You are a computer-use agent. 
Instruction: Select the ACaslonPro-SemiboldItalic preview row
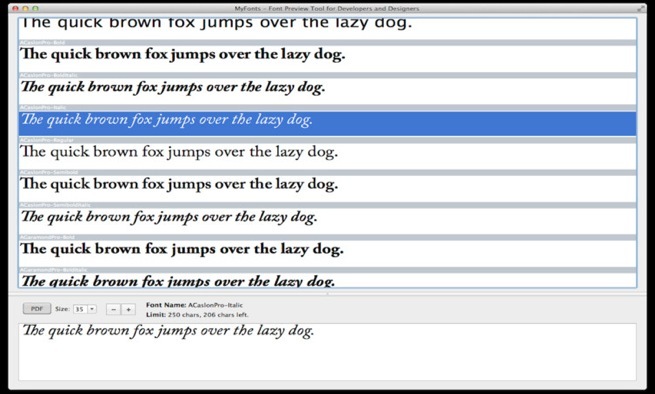(x=328, y=221)
